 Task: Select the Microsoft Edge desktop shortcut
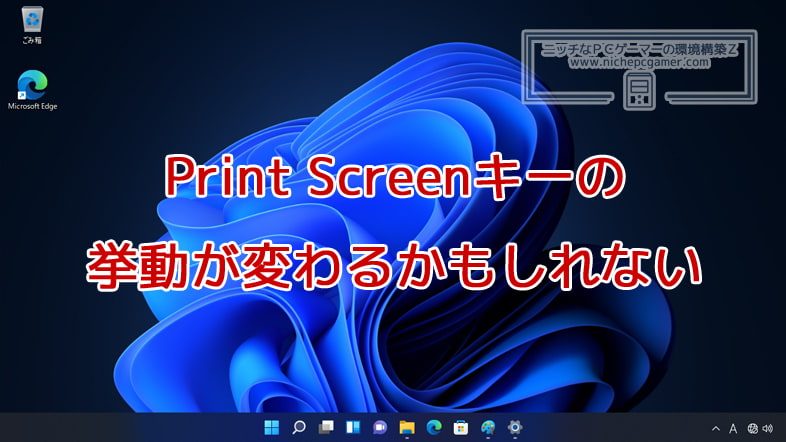pos(33,90)
